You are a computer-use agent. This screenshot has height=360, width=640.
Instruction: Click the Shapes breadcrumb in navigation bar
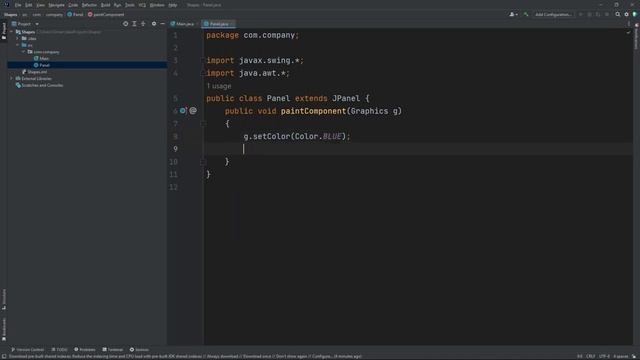[x=11, y=15]
